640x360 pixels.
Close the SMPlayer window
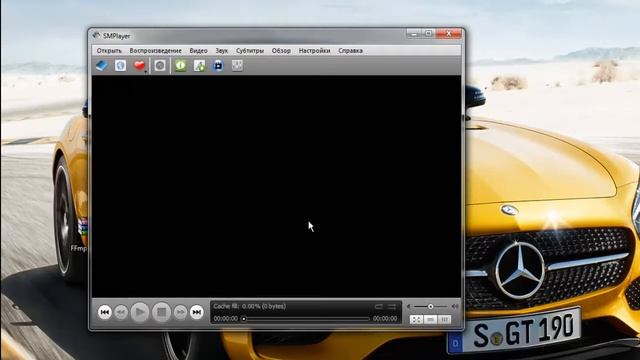point(448,34)
